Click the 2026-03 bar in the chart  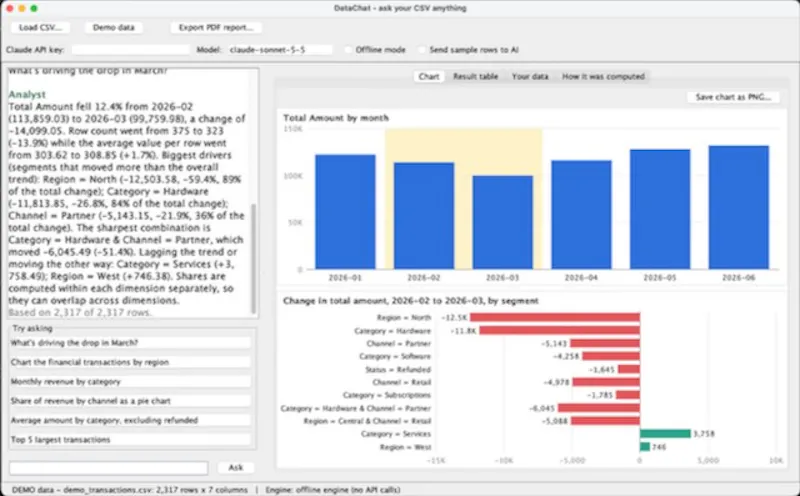503,222
